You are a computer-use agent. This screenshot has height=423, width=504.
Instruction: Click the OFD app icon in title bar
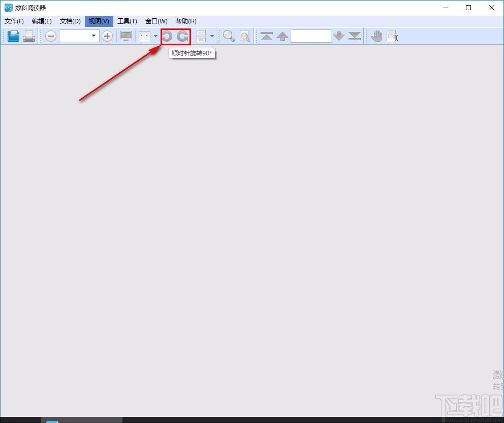click(x=8, y=8)
